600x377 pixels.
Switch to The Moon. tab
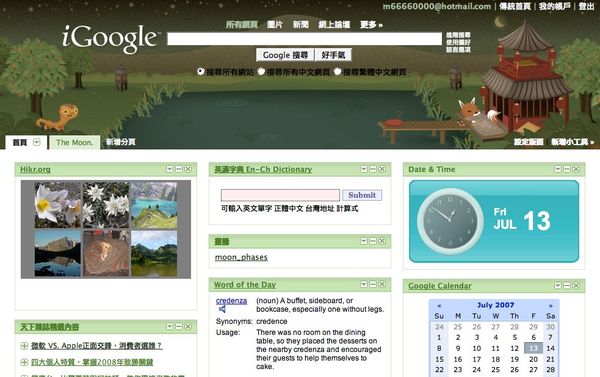(x=75, y=143)
